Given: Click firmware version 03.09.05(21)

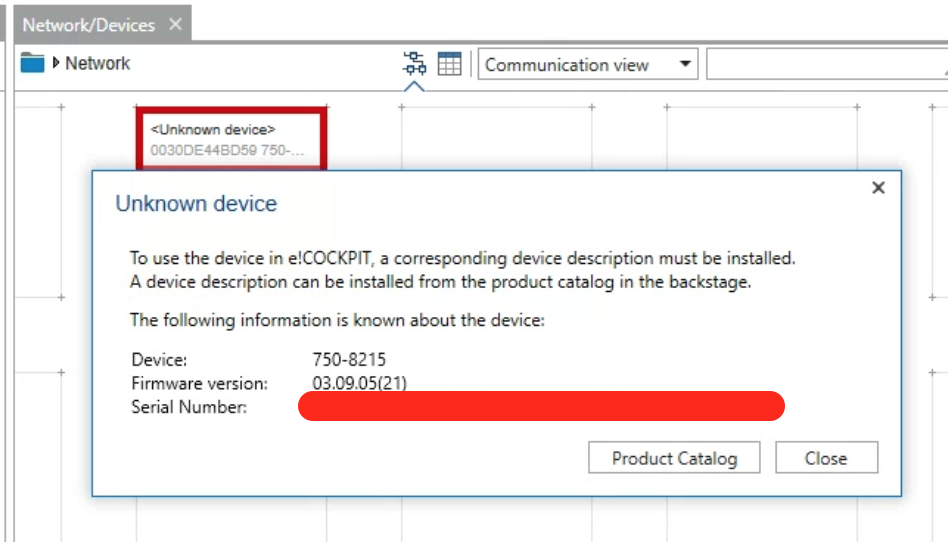Looking at the screenshot, I should point(360,383).
